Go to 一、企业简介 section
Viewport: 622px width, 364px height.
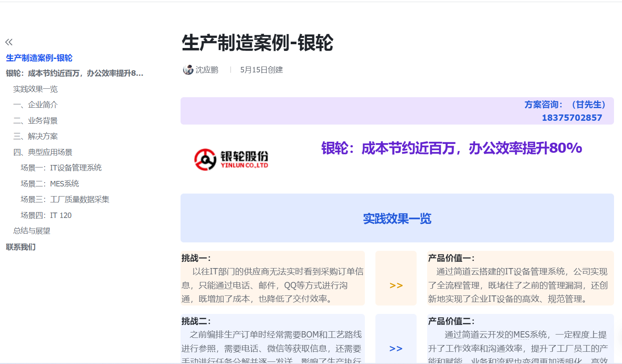35,105
